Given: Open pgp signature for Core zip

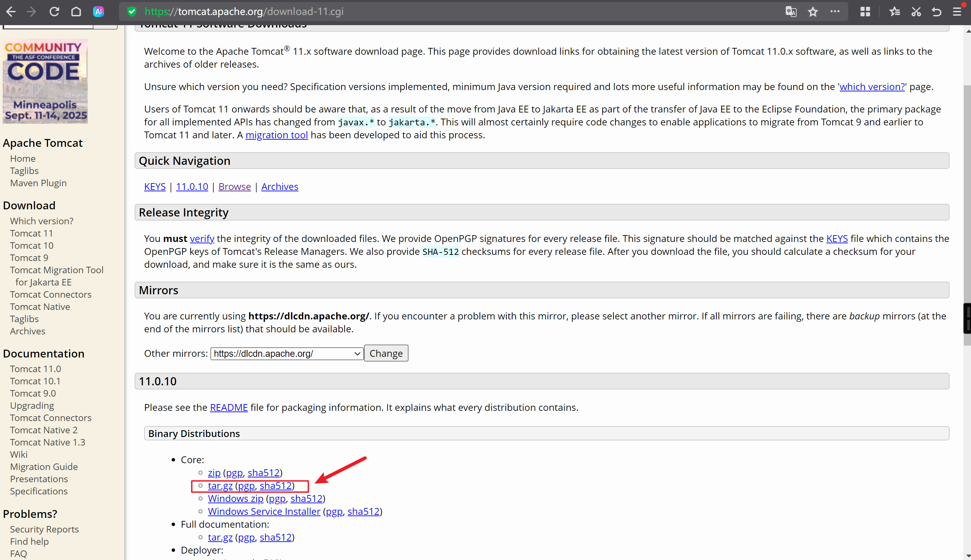Looking at the screenshot, I should coord(234,473).
